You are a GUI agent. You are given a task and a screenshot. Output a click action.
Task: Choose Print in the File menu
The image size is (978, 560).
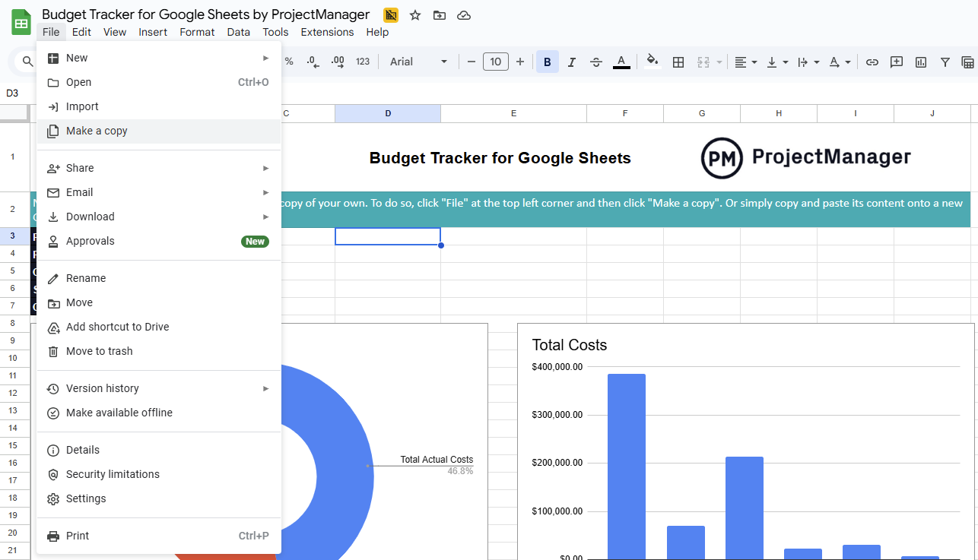coord(159,536)
